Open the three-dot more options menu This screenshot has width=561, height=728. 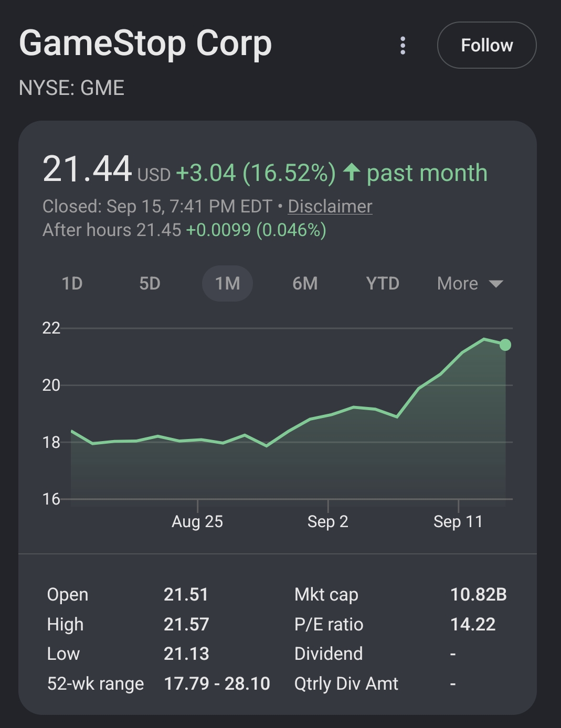coord(403,46)
